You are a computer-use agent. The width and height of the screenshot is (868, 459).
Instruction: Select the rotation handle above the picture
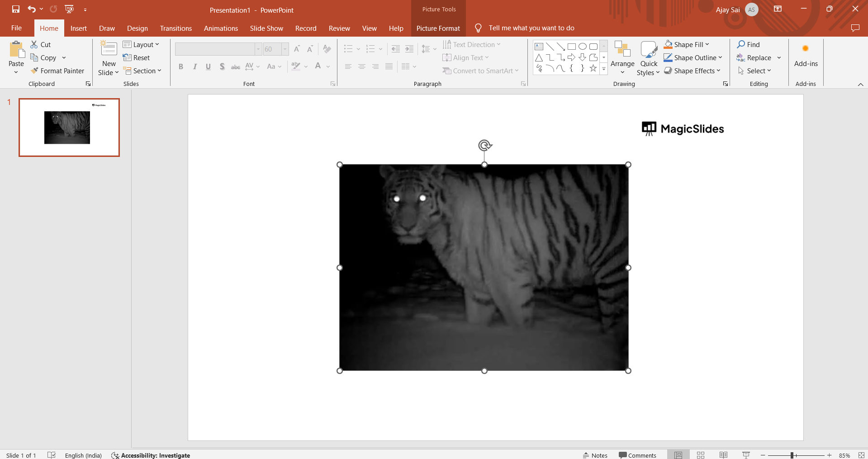point(484,145)
